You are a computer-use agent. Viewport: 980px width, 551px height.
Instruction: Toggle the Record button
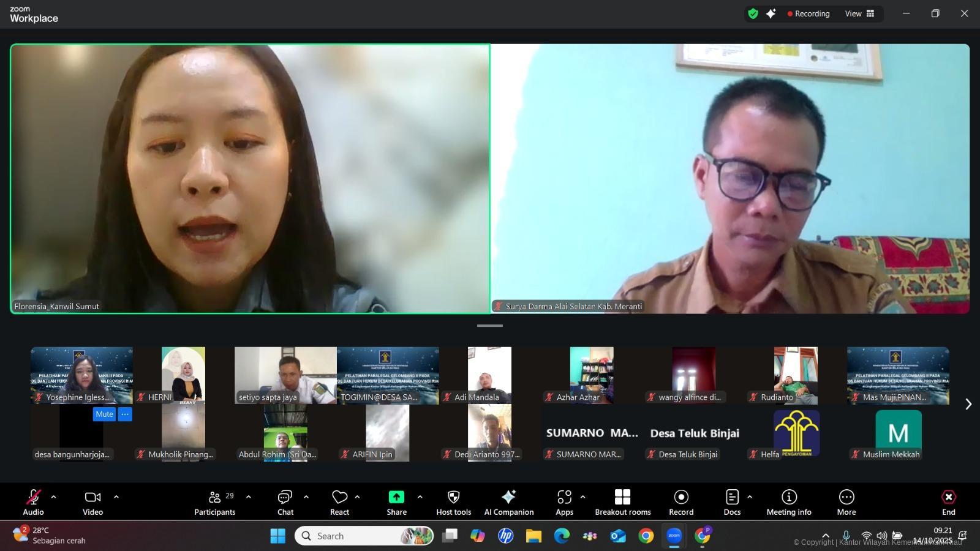click(680, 502)
